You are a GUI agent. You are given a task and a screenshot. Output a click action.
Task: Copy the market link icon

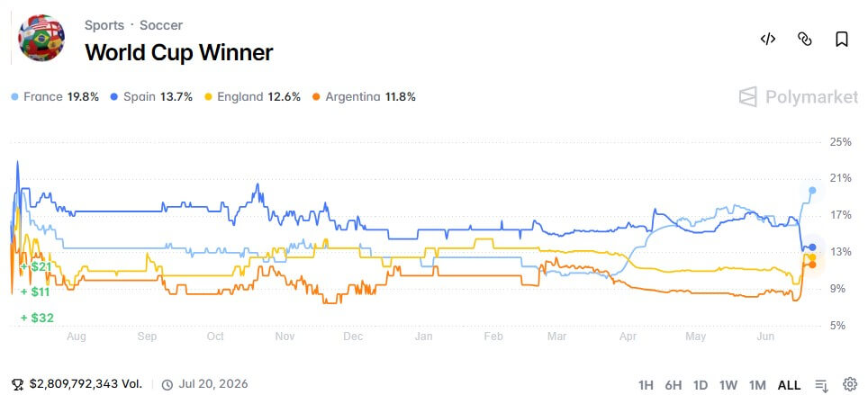pos(804,39)
